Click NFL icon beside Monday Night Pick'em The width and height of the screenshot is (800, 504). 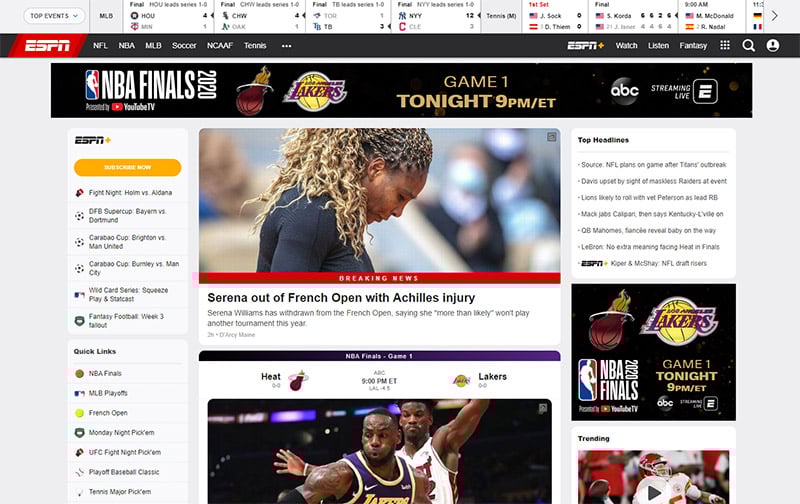click(x=80, y=433)
